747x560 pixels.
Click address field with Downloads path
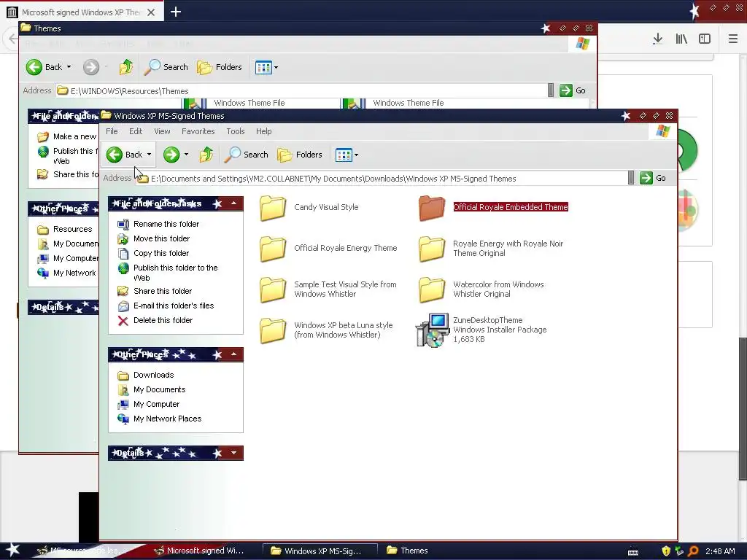(x=381, y=178)
